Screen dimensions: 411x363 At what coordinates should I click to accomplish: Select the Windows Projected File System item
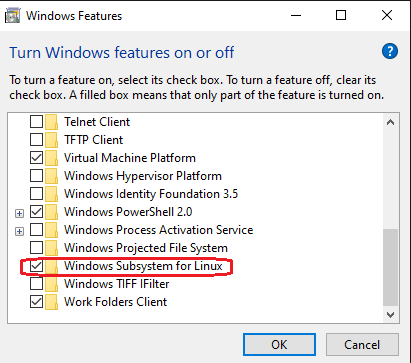coord(146,248)
